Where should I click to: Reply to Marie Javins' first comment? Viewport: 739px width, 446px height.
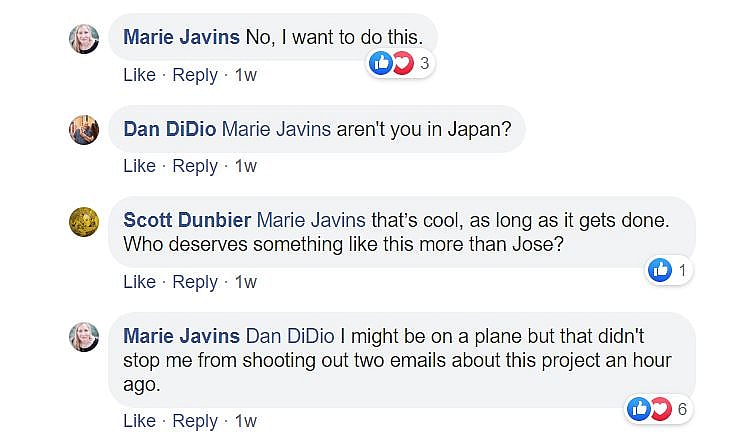[195, 75]
